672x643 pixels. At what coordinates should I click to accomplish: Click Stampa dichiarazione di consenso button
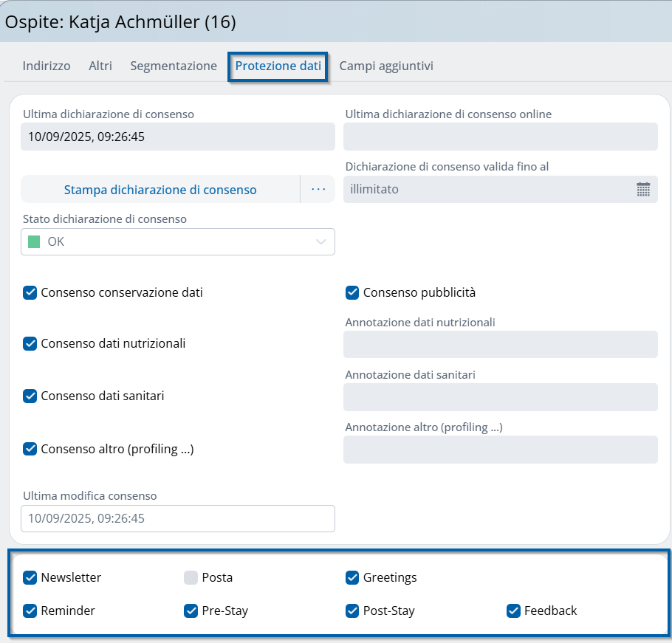[160, 190]
